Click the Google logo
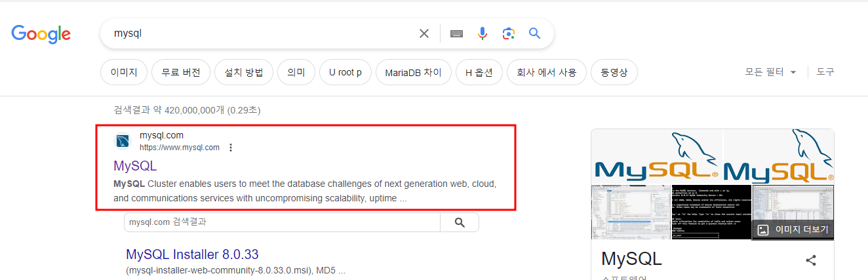 [x=41, y=33]
